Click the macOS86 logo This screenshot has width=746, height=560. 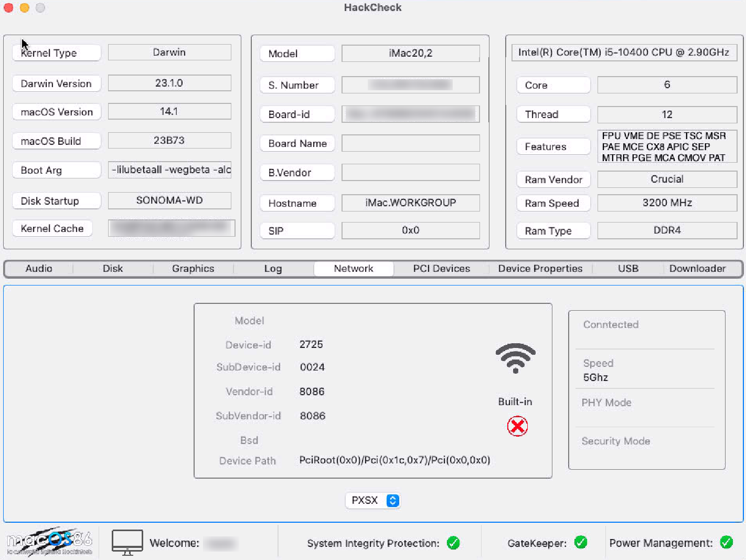click(x=50, y=542)
